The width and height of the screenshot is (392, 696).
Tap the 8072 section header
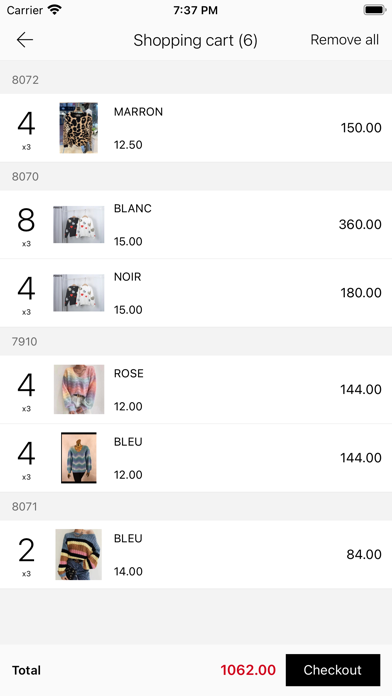(x=196, y=80)
